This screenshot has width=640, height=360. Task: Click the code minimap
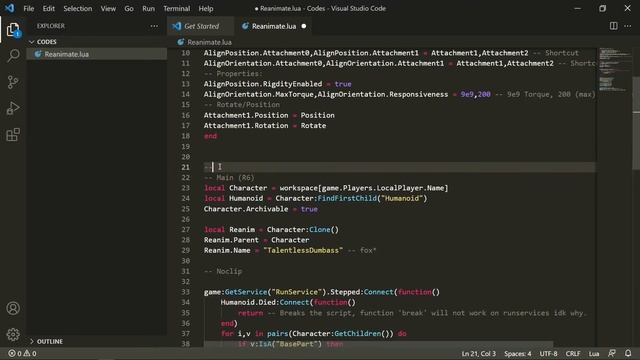click(615, 70)
